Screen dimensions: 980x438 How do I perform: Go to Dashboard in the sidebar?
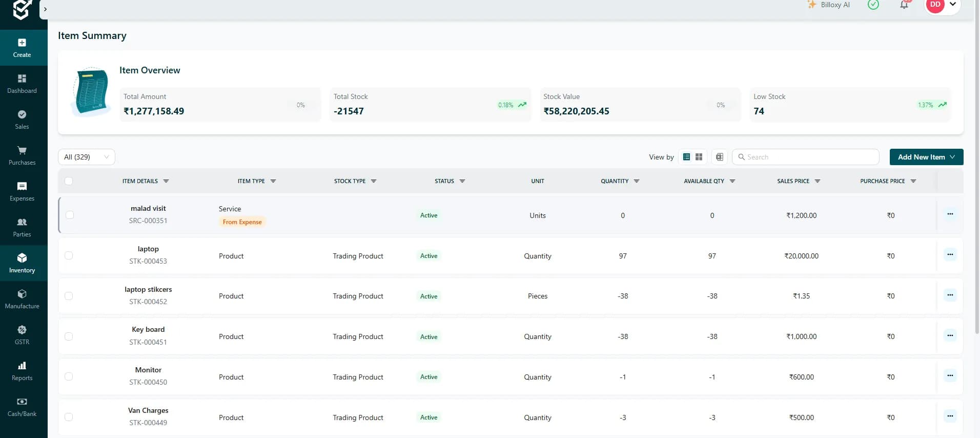click(22, 84)
